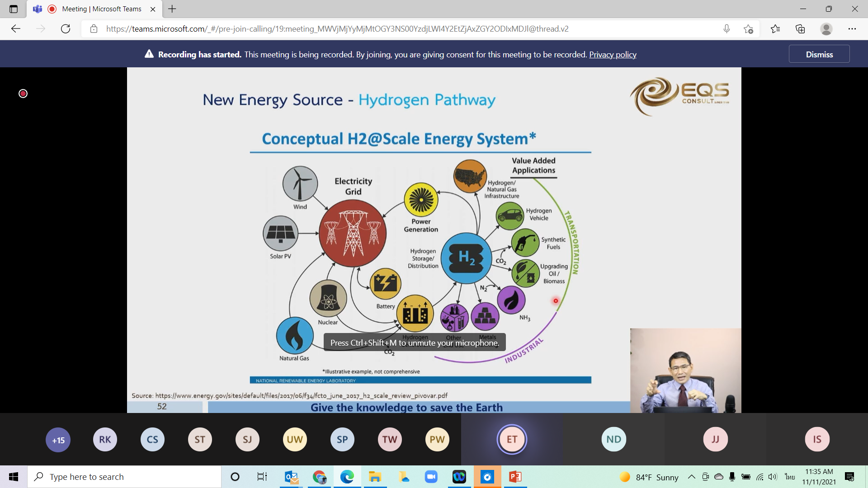Open the Favorites list
The width and height of the screenshot is (868, 488).
[x=775, y=29]
